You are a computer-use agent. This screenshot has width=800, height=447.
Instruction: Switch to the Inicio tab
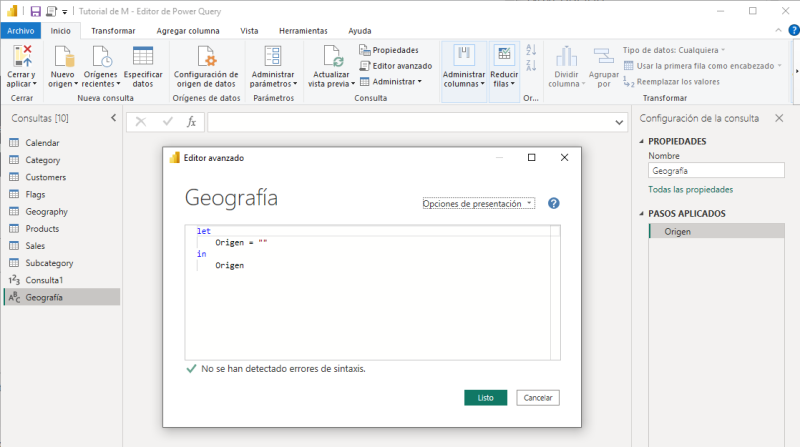point(60,31)
